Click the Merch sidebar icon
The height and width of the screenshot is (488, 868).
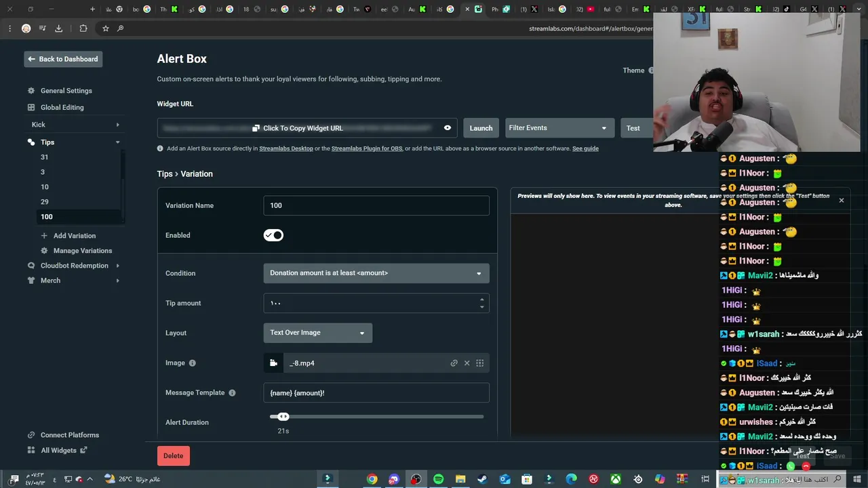click(31, 281)
